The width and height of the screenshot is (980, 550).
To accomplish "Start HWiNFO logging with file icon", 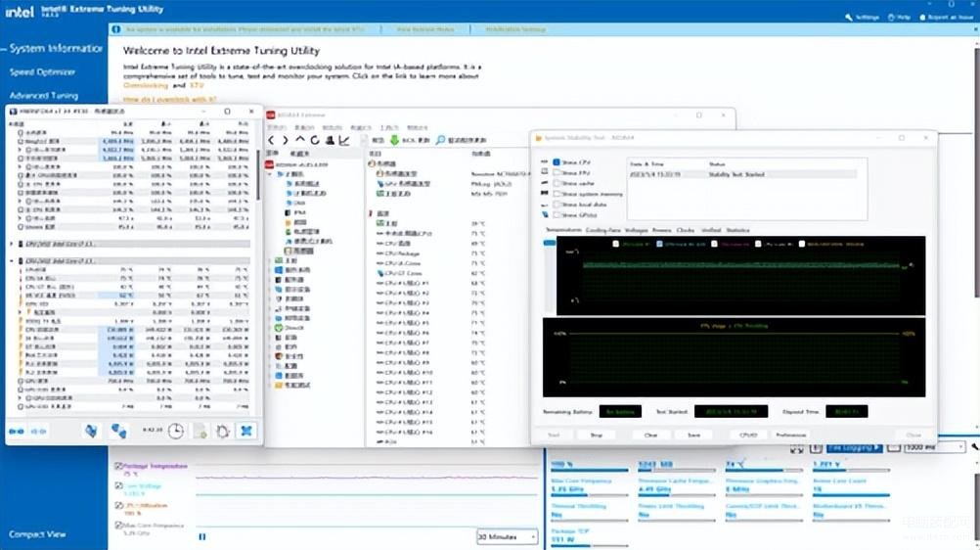I will [200, 431].
